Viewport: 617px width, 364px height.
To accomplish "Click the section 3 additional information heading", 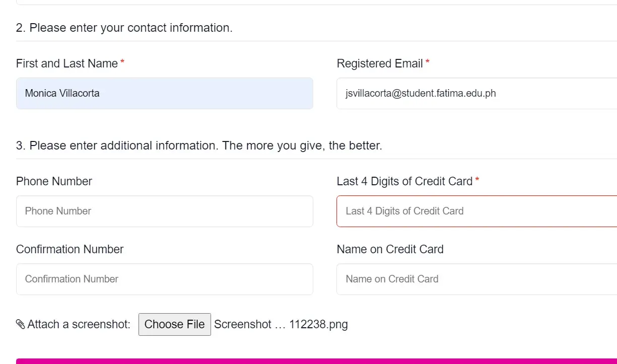I will (x=199, y=145).
